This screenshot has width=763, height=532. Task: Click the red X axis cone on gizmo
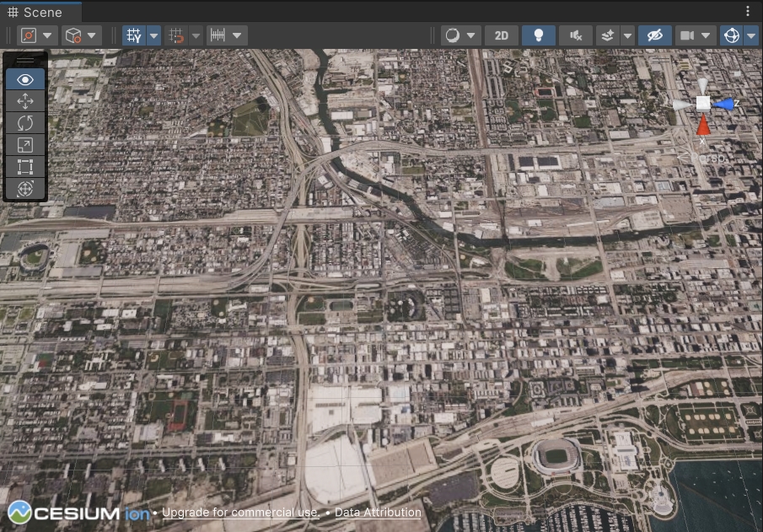pyautogui.click(x=703, y=126)
